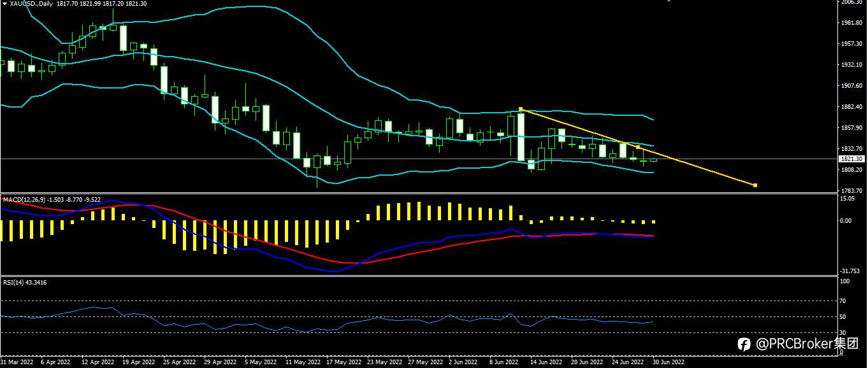Screen dimensions: 868x368
Task: Click the 24 Jun 2022 date label
Action: click(628, 362)
